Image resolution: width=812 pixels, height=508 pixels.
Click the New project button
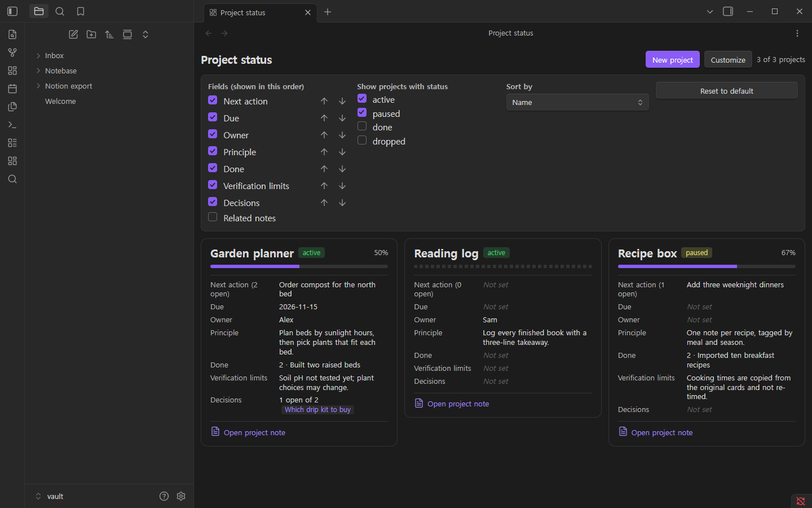[673, 59]
